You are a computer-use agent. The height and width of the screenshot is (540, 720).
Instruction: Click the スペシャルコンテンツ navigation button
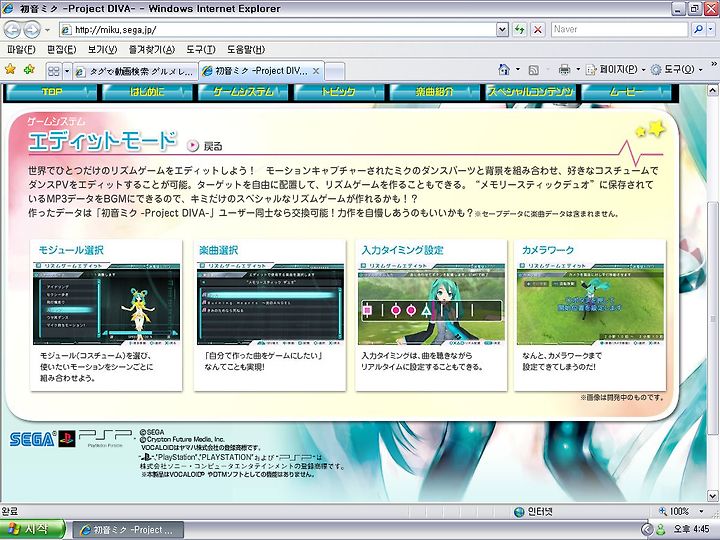click(x=530, y=92)
